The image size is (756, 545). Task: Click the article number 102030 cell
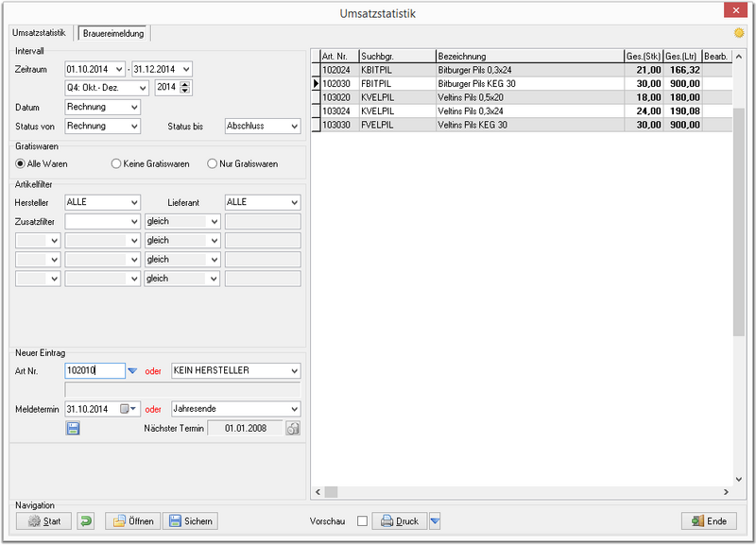click(x=340, y=84)
